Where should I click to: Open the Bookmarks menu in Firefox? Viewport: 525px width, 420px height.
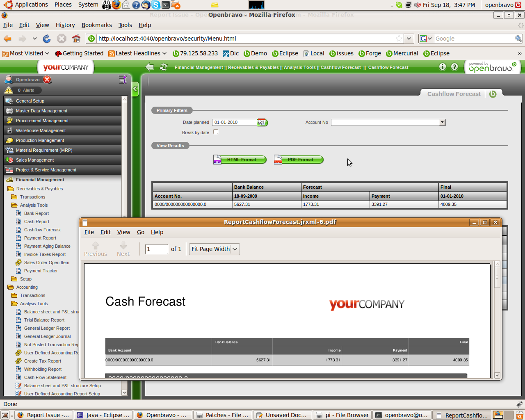click(x=96, y=25)
